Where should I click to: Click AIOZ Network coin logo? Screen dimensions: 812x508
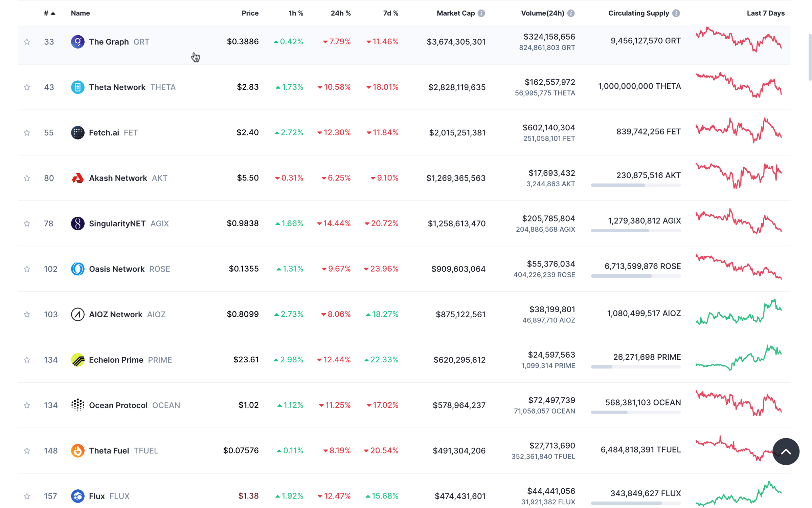77,314
